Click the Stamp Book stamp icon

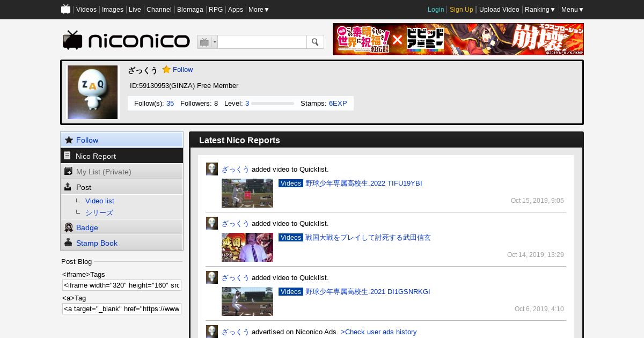pyautogui.click(x=68, y=243)
